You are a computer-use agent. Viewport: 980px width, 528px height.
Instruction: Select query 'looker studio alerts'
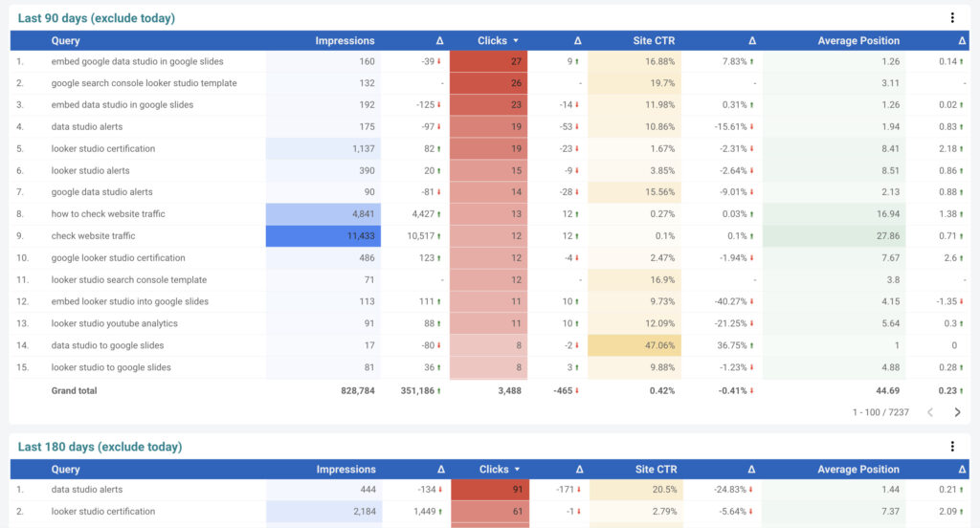pyautogui.click(x=90, y=170)
